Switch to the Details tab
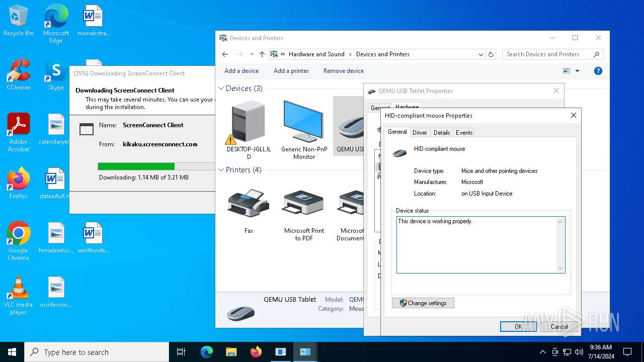 click(442, 133)
